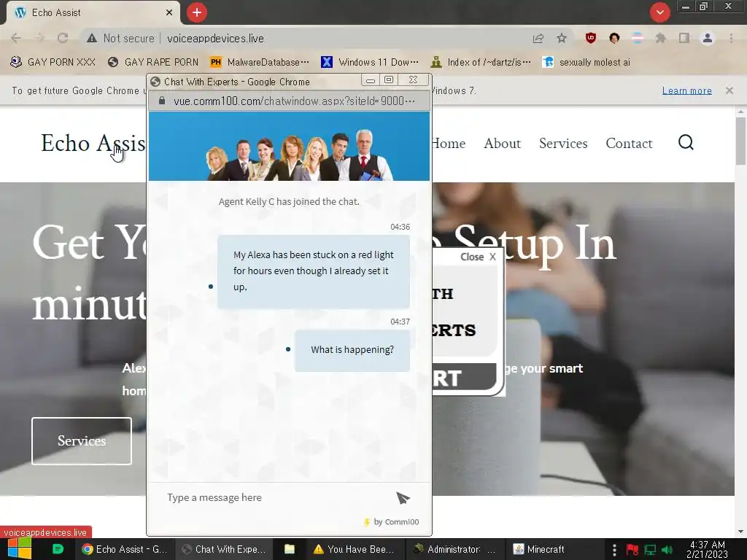The height and width of the screenshot is (560, 747).
Task: Click the red flag tray icon
Action: pyautogui.click(x=632, y=550)
